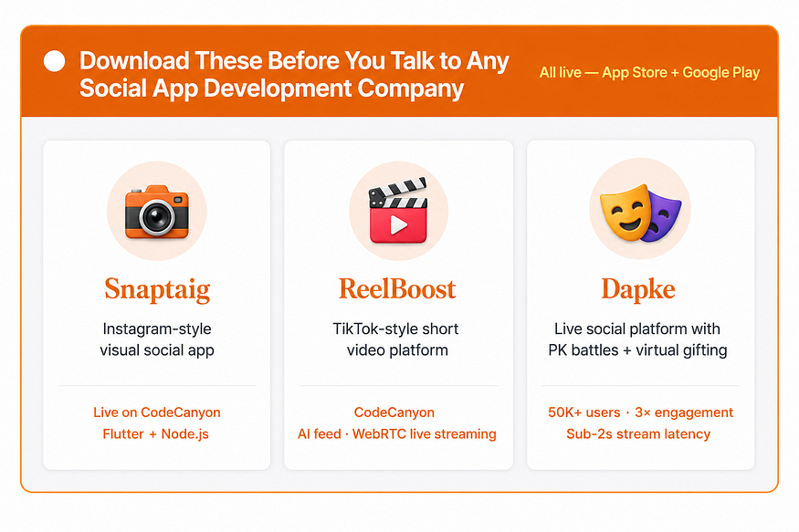Click 'AI feed · WebRTC live streaming' text

[397, 433]
